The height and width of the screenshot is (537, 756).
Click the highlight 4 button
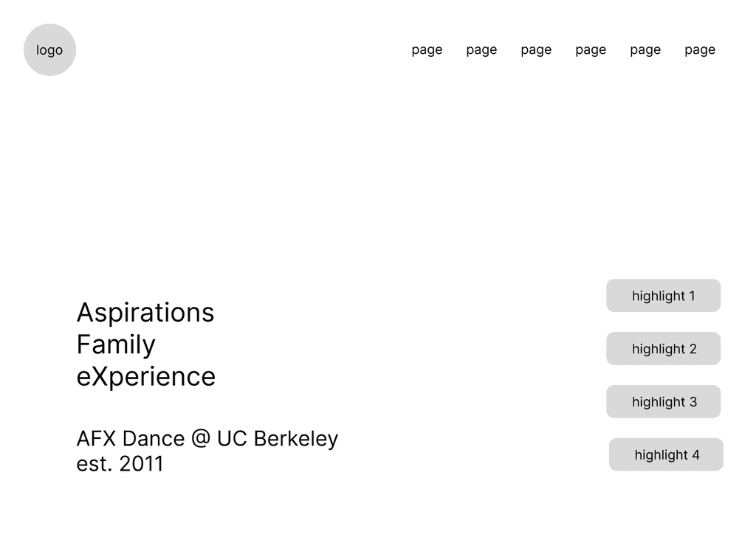coord(666,455)
